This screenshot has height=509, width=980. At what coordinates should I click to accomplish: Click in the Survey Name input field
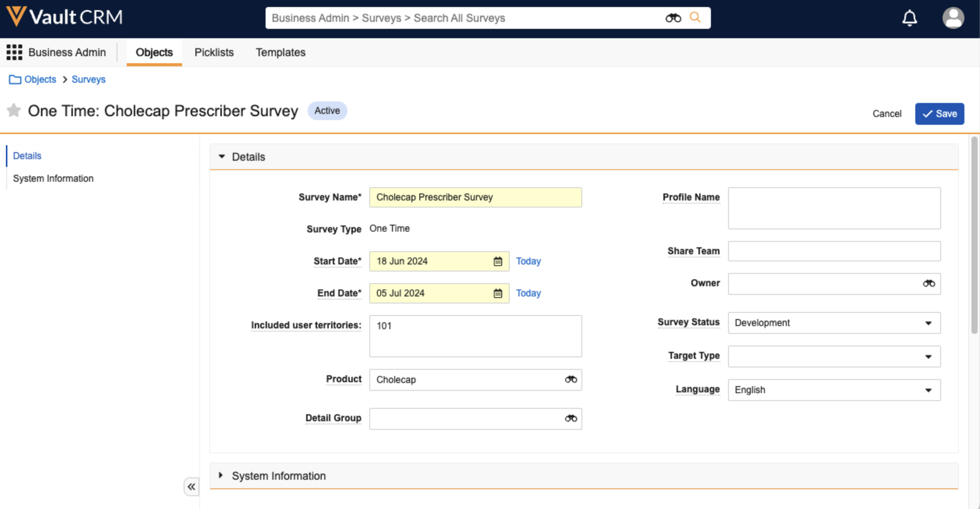point(475,197)
